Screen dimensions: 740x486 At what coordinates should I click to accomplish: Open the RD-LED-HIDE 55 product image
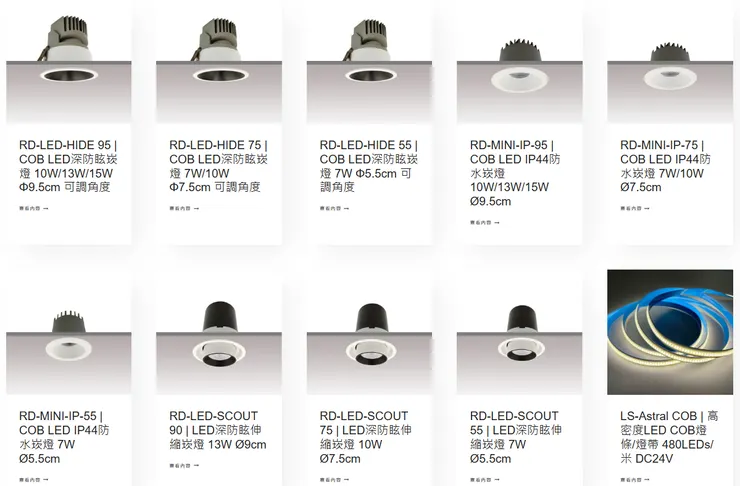point(369,62)
